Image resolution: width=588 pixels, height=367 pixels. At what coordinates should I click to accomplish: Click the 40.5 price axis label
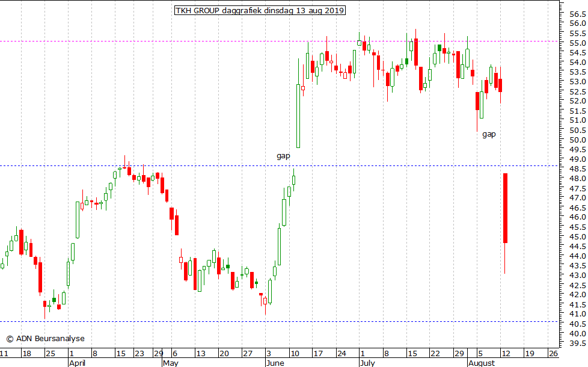578,324
